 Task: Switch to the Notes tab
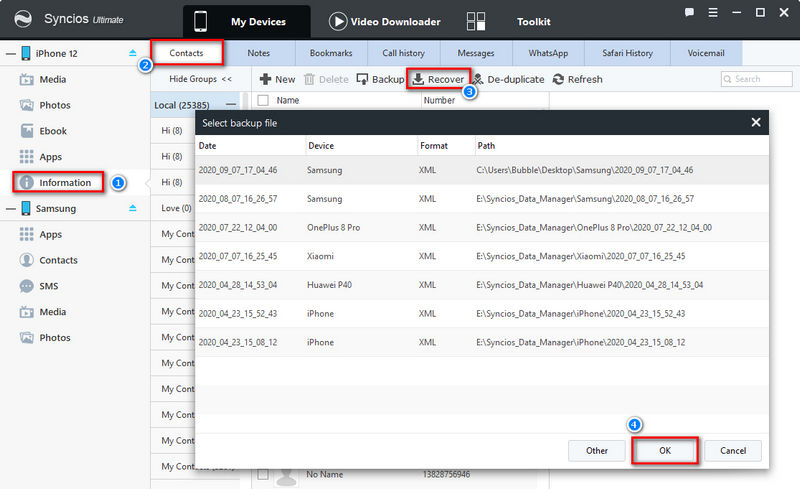click(x=259, y=53)
